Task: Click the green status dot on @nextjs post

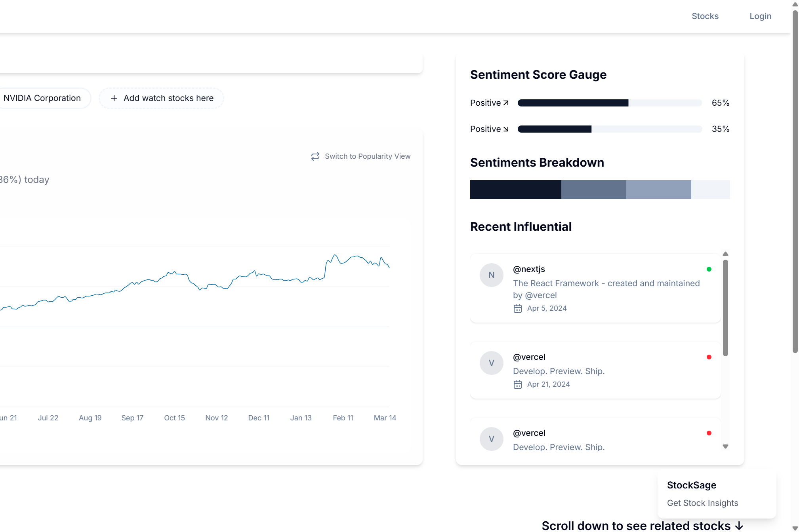Action: coord(709,269)
